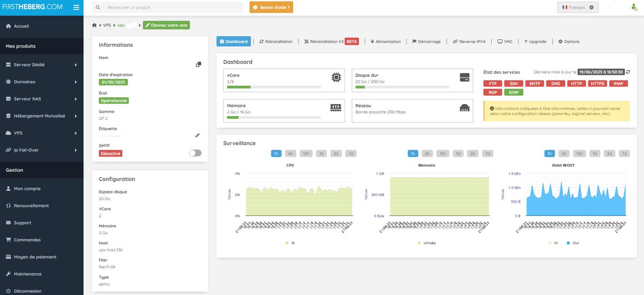The width and height of the screenshot is (644, 295).
Task: Open the Upgrade tab
Action: click(x=535, y=41)
